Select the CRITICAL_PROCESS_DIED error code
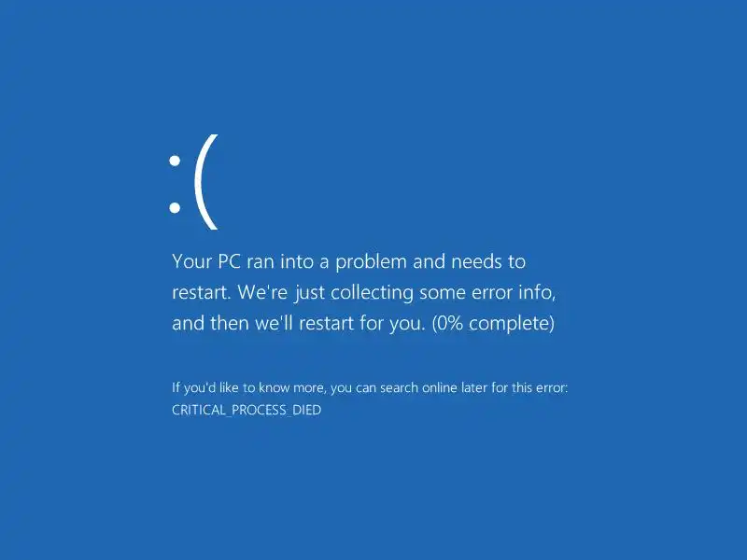The image size is (747, 560). pyautogui.click(x=247, y=410)
